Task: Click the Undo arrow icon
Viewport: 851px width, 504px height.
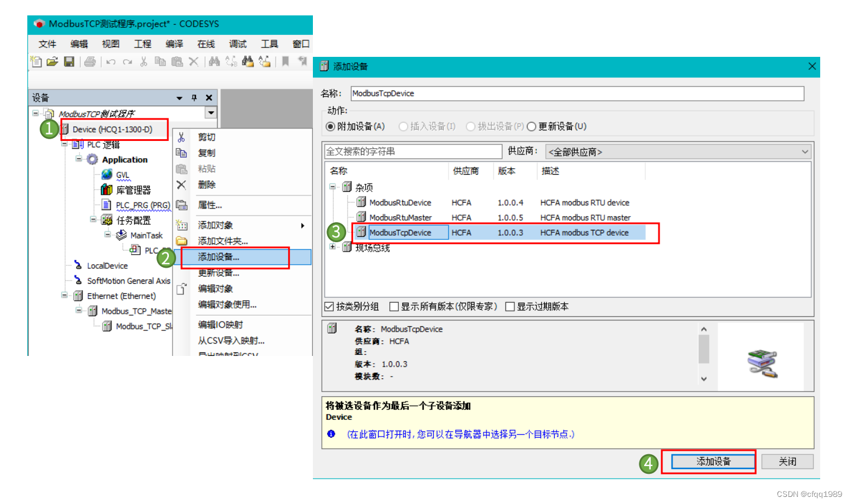Action: (111, 62)
